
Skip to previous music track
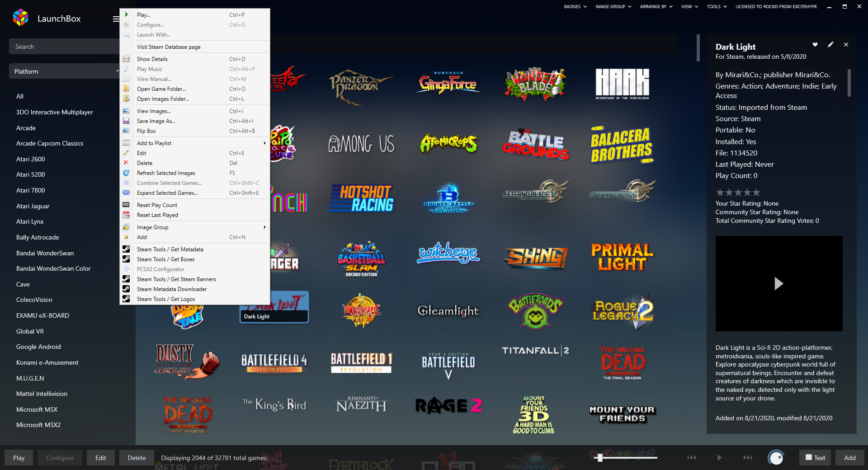pyautogui.click(x=692, y=458)
